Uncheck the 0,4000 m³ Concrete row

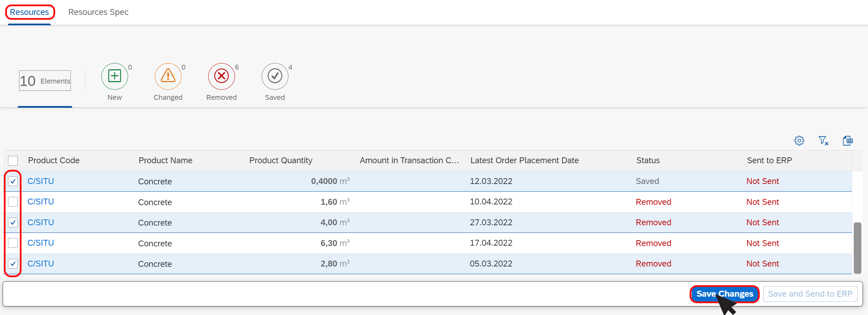tap(13, 181)
